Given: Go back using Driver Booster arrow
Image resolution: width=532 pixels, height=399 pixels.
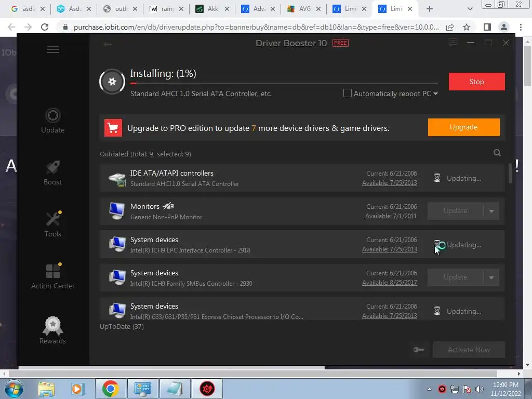Looking at the screenshot, I should tap(108, 44).
